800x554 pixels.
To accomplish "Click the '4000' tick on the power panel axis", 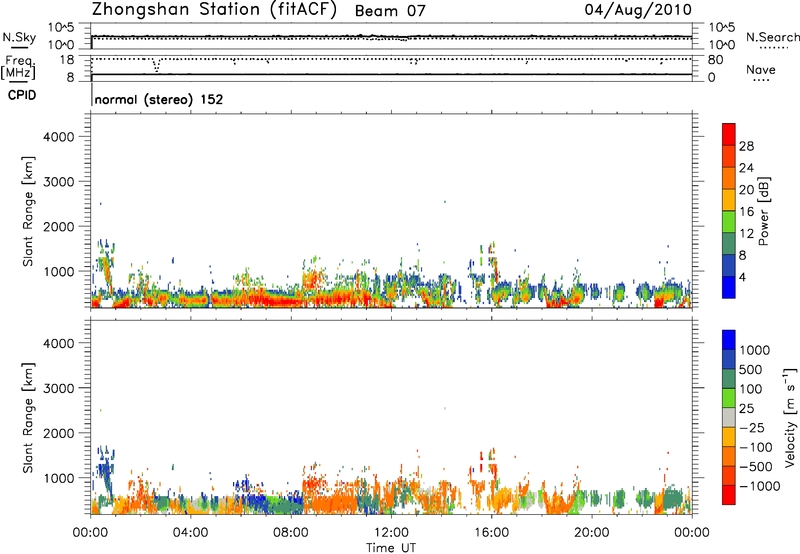I will [58, 137].
